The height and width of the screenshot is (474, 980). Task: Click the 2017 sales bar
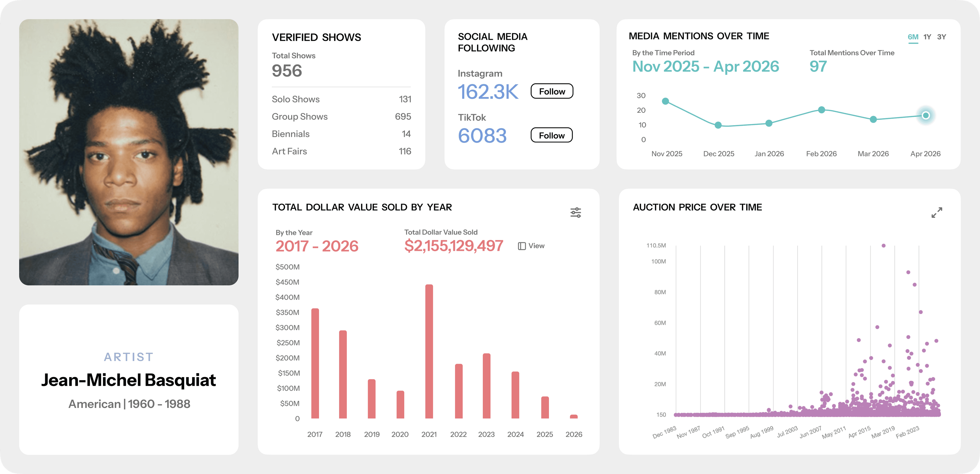point(315,363)
